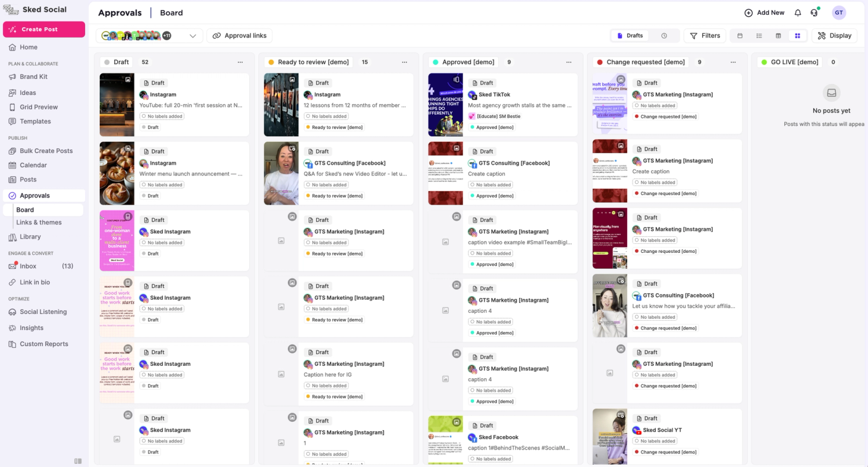Open Posts from the sidebar menu

pos(28,180)
